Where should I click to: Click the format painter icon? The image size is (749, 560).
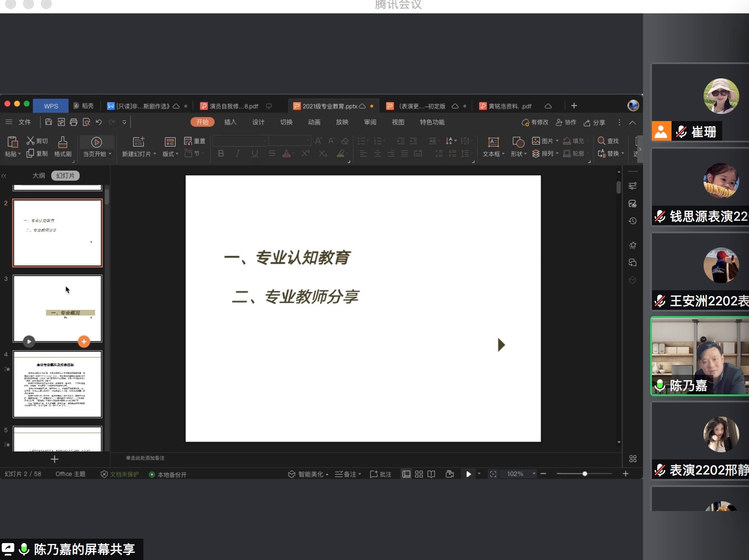coord(63,142)
